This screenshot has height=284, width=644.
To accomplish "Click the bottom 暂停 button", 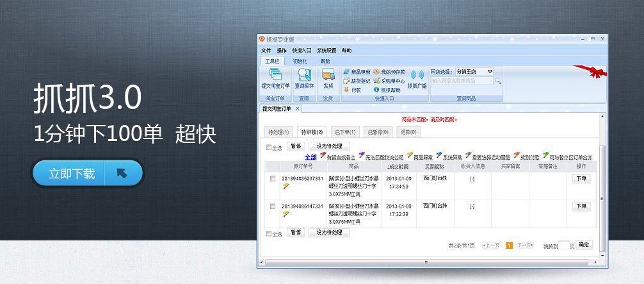I will 296,233.
